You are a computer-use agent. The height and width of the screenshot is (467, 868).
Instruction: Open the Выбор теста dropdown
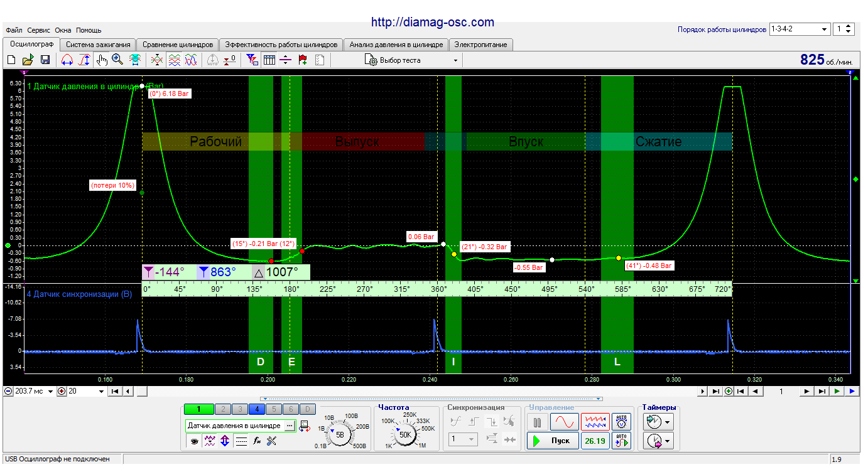(x=411, y=60)
